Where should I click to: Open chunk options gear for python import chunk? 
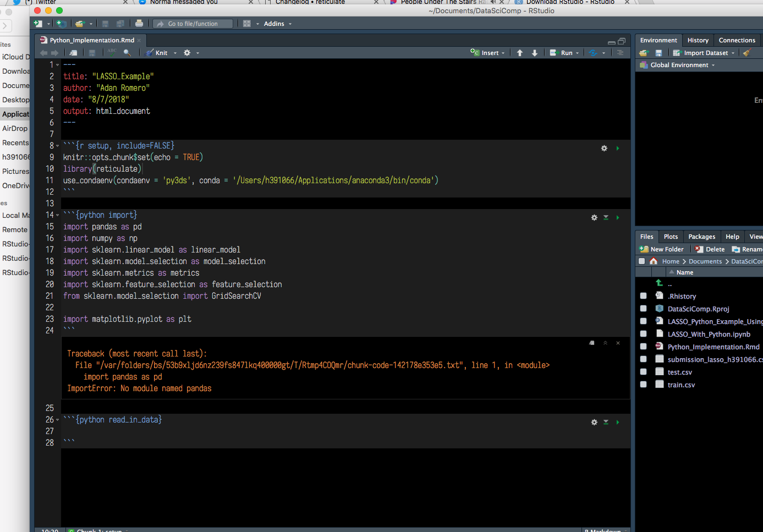click(594, 217)
